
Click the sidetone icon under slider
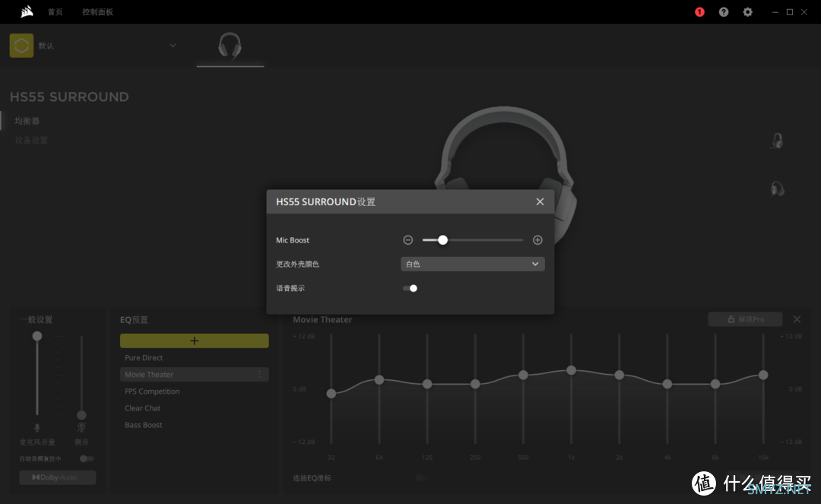coord(81,427)
